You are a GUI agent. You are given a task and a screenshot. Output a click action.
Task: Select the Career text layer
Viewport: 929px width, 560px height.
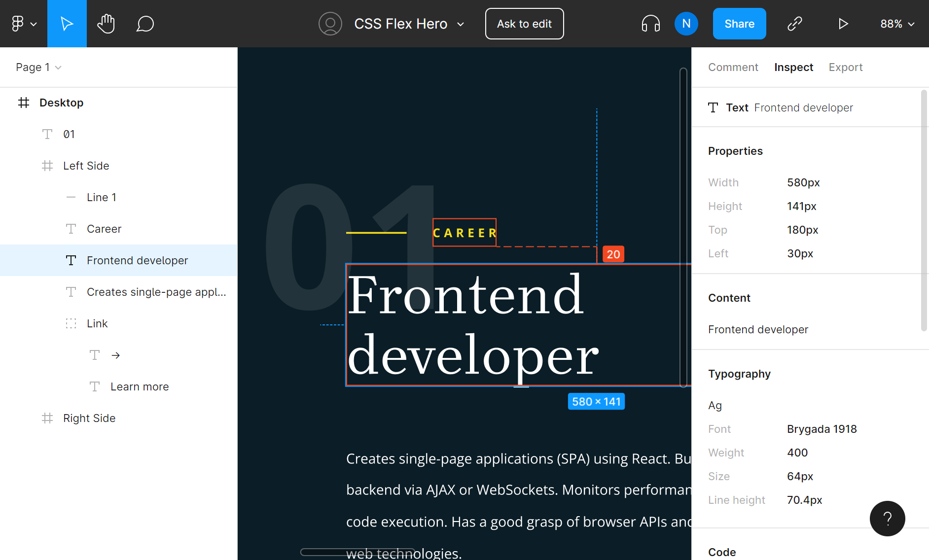pyautogui.click(x=104, y=229)
